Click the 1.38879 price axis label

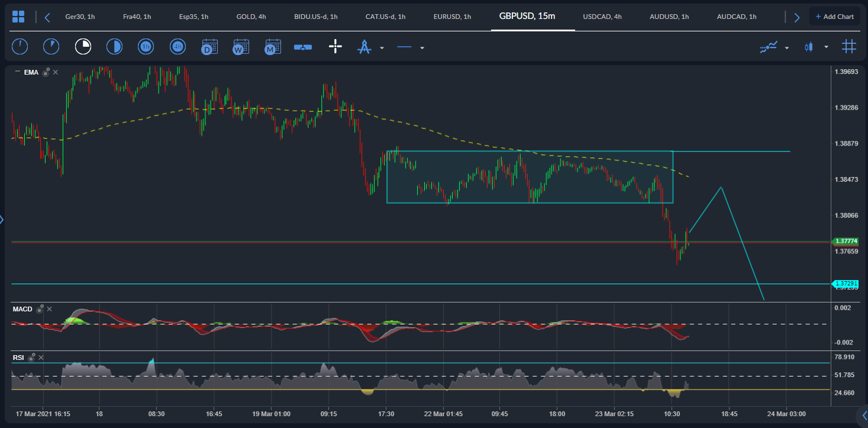click(846, 143)
